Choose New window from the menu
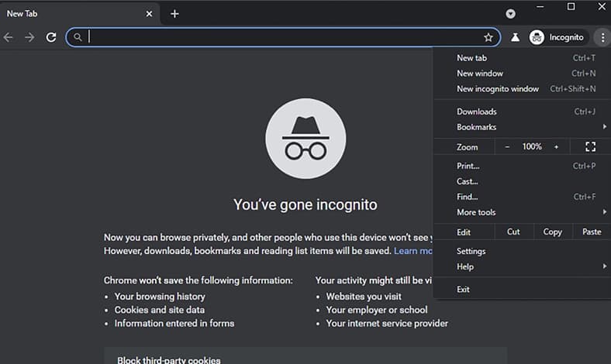Viewport: 611px width, 364px height. (522, 74)
